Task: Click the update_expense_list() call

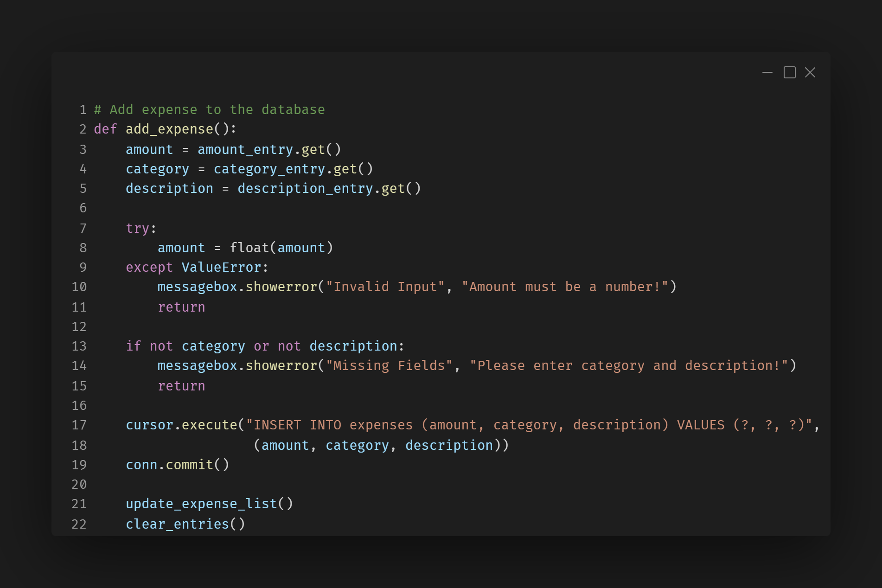Action: click(x=209, y=504)
